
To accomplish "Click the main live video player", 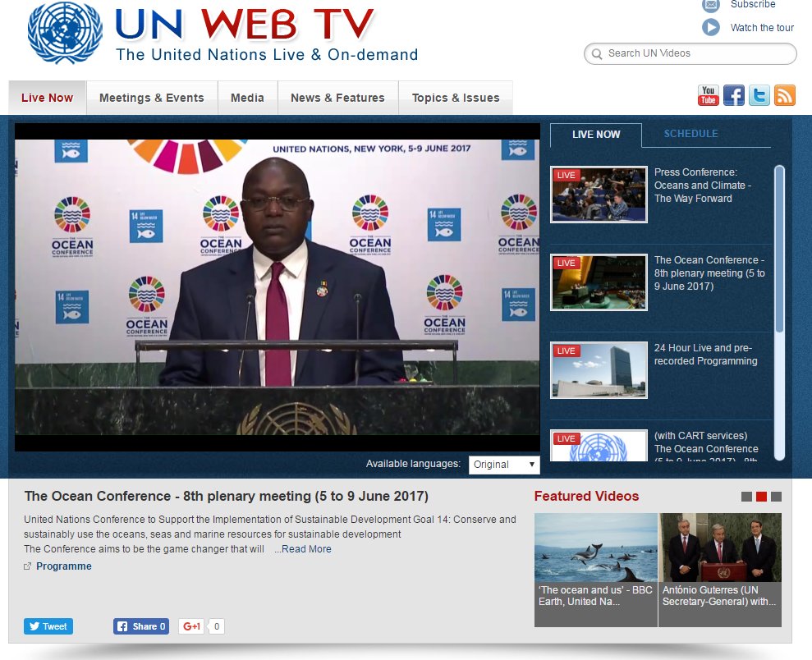I will tap(277, 287).
